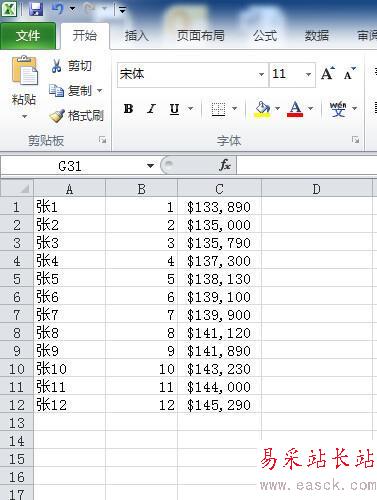Apply red font color
This screenshot has width=377, height=500.
coord(295,109)
